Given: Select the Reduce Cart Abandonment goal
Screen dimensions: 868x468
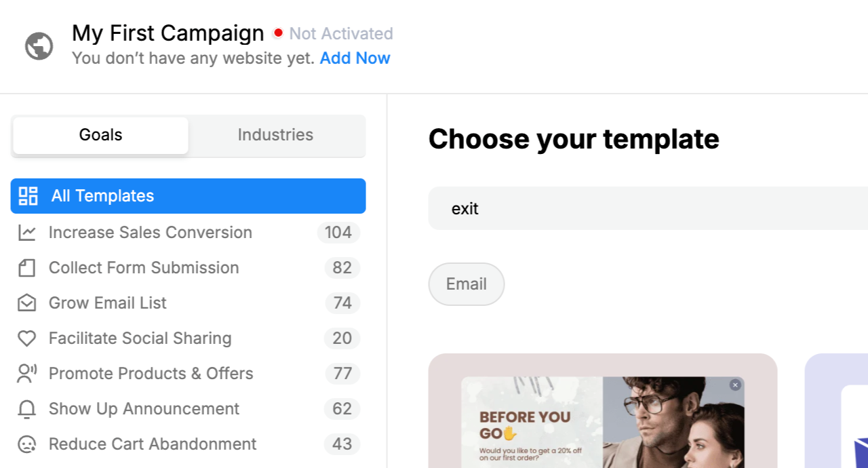Looking at the screenshot, I should coord(153,444).
